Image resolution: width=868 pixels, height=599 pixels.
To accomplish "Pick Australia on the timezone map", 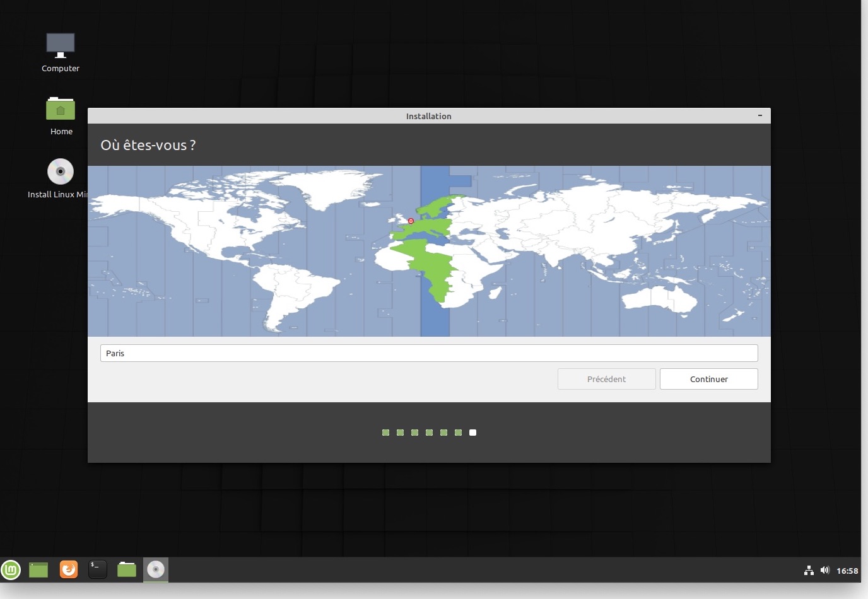I will pos(659,298).
